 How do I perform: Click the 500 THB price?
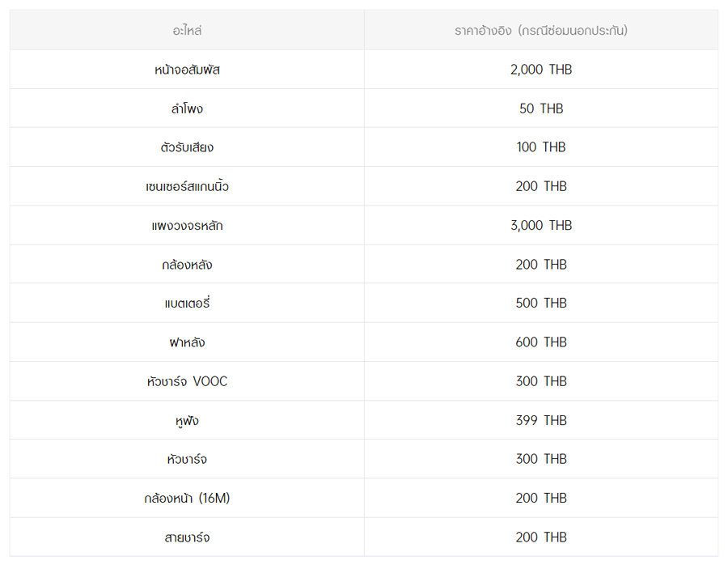point(541,304)
